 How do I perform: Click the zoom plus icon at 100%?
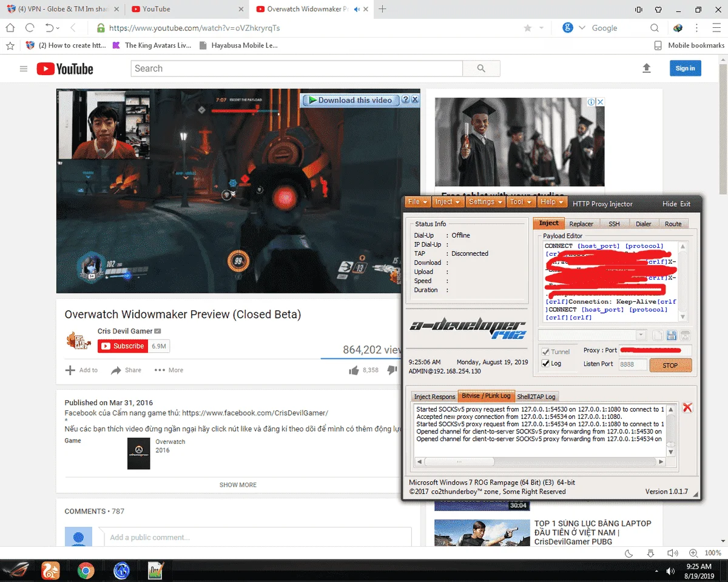pos(693,553)
